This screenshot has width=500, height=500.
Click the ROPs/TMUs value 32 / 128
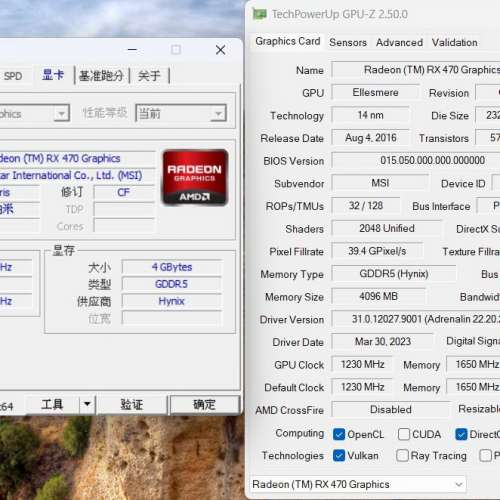click(366, 206)
